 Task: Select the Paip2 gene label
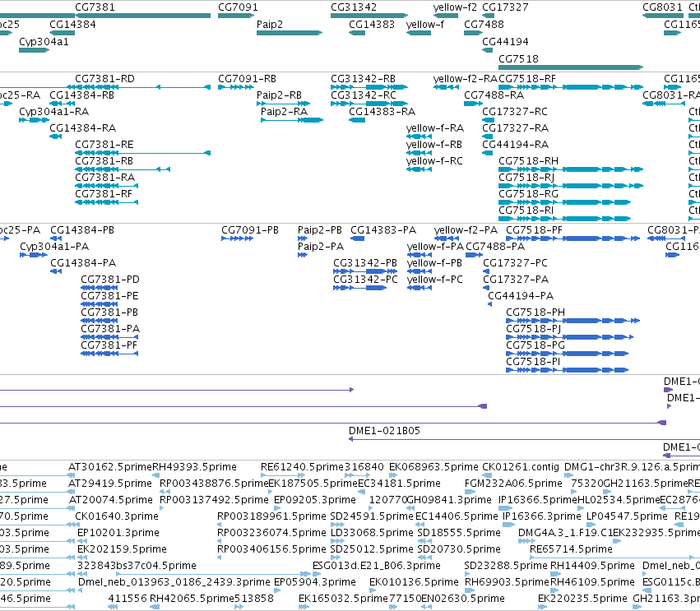pos(270,24)
